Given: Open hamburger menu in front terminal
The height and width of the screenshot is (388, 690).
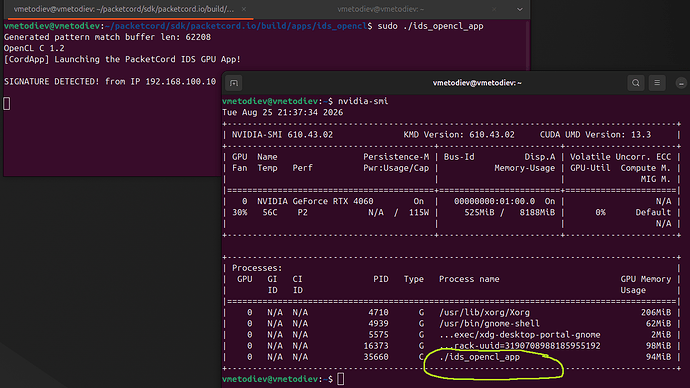Looking at the screenshot, I should tap(657, 83).
